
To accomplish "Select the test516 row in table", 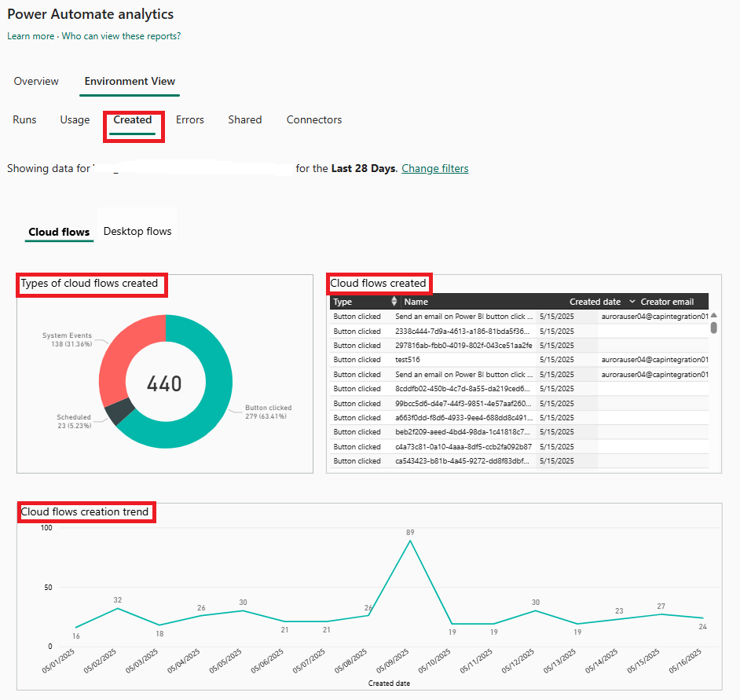I will pyautogui.click(x=408, y=360).
